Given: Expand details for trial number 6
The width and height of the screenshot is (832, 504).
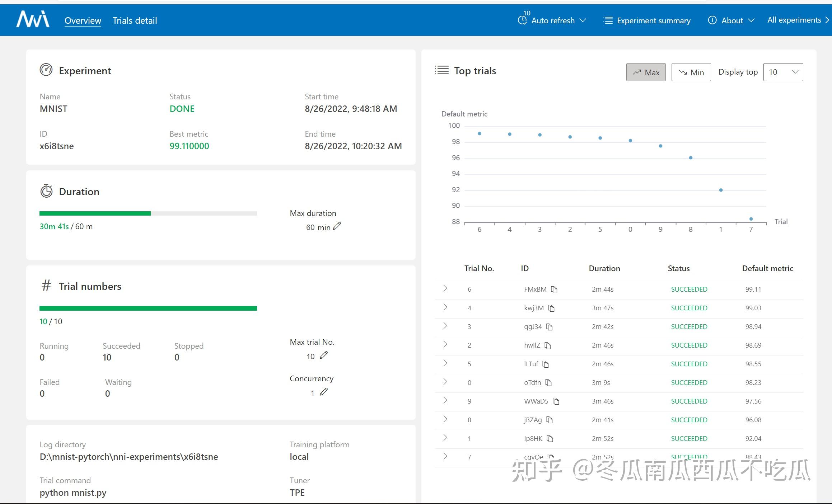Looking at the screenshot, I should (x=445, y=289).
